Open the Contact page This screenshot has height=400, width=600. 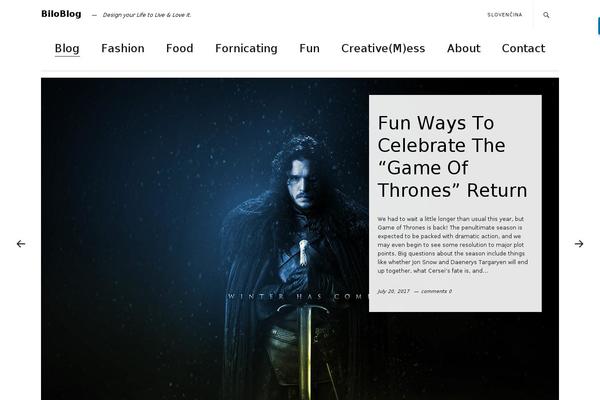[523, 49]
